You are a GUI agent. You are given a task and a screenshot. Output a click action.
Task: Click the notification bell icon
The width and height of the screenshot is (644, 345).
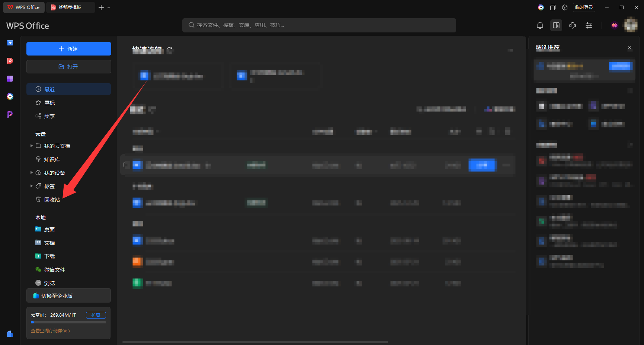click(540, 25)
